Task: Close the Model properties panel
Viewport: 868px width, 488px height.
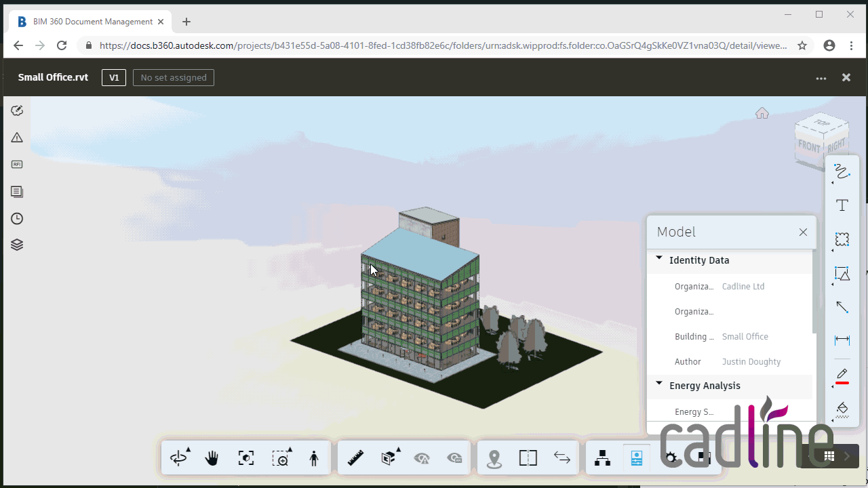Action: [803, 232]
